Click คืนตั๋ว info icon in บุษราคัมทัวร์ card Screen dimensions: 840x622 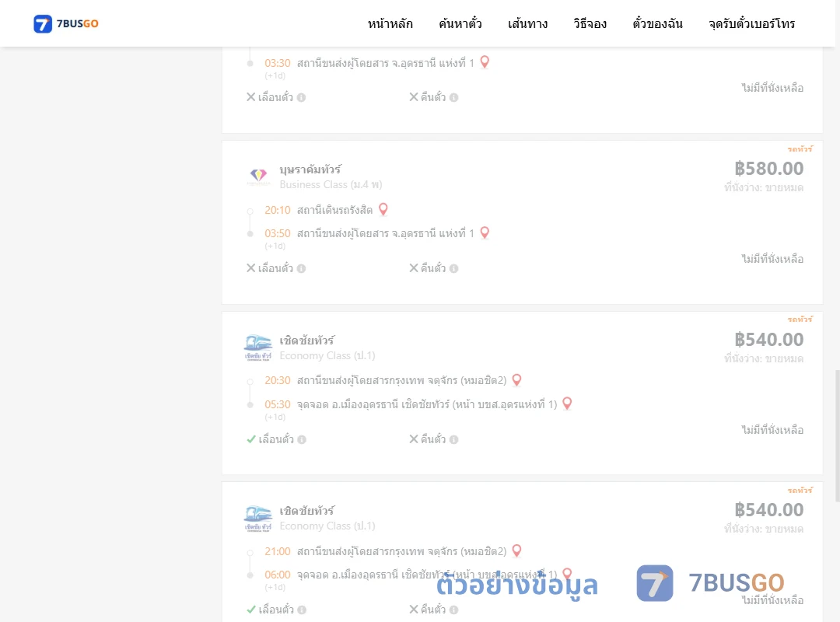453,268
